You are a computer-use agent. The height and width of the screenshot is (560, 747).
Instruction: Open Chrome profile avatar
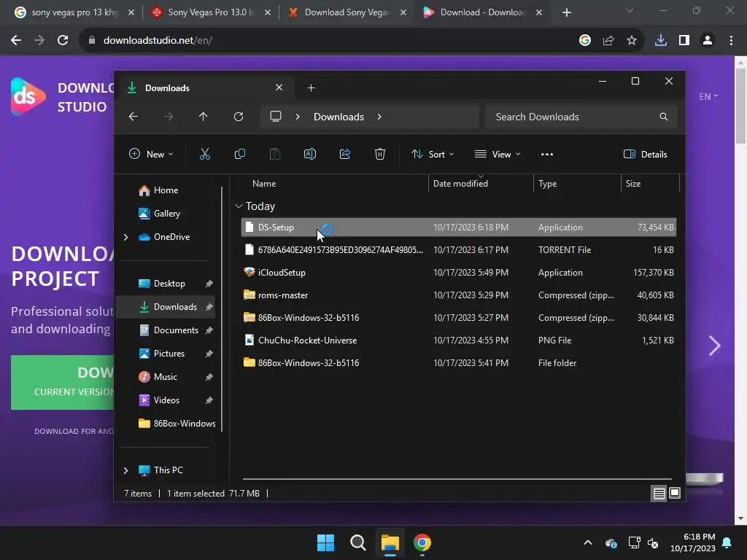point(708,41)
